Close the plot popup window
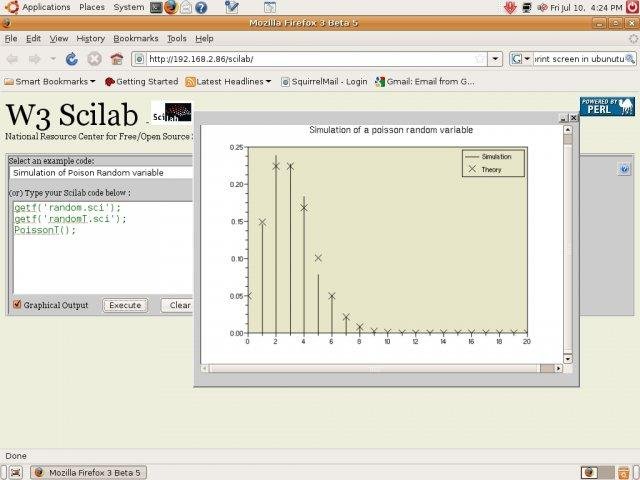The image size is (640, 480). [573, 118]
